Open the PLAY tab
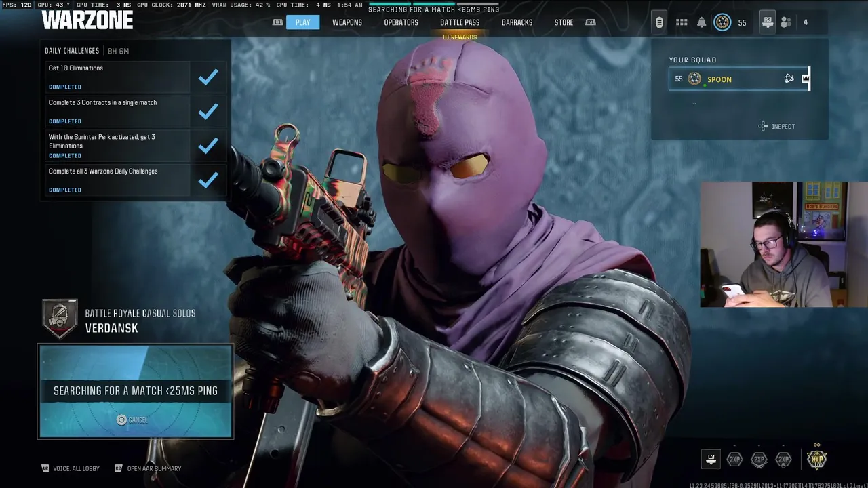868x488 pixels. pyautogui.click(x=302, y=22)
